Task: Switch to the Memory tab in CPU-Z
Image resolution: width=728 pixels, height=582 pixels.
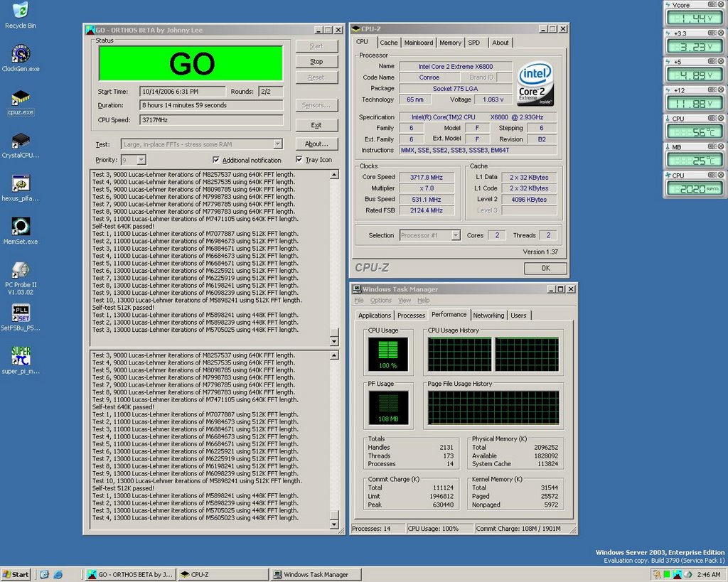Action: pyautogui.click(x=450, y=43)
